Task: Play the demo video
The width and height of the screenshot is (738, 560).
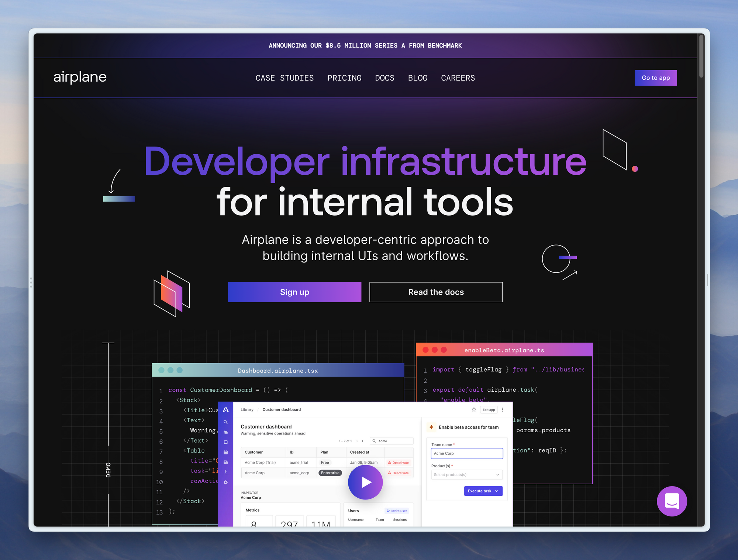Action: pos(365,482)
